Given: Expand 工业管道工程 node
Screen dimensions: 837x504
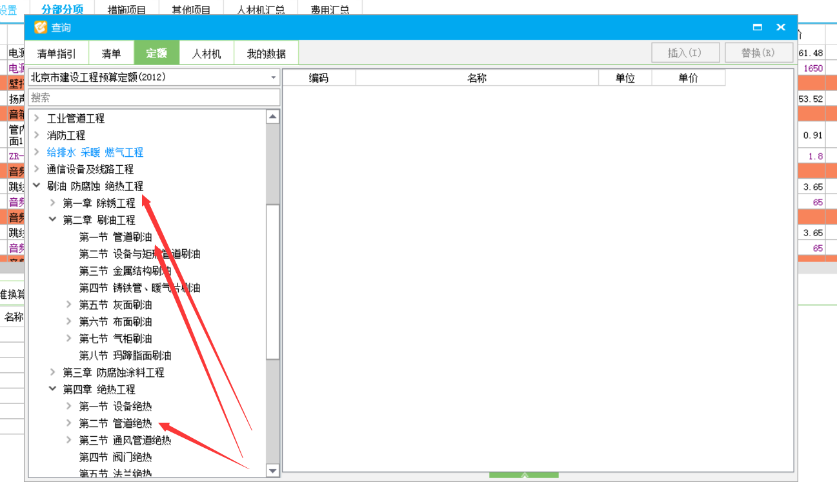Looking at the screenshot, I should [36, 118].
